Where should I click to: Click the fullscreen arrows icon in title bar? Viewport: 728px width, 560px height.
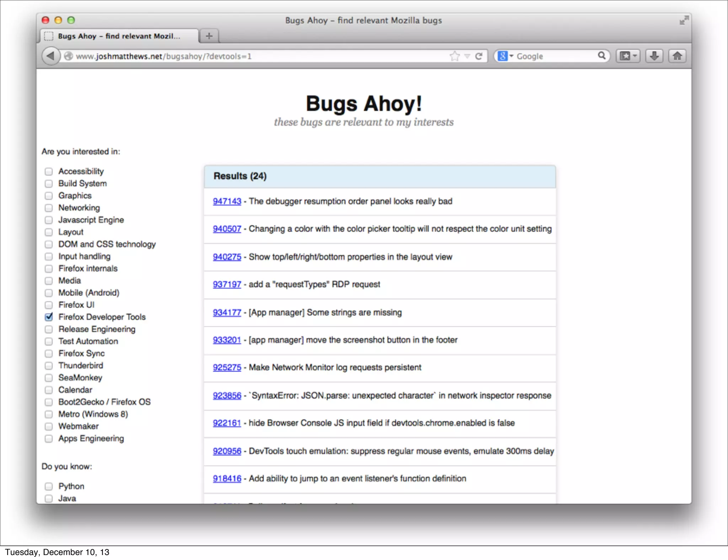684,21
